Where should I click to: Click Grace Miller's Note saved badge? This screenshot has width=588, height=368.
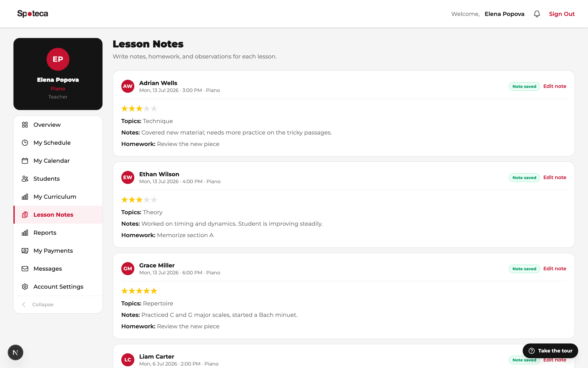524,269
